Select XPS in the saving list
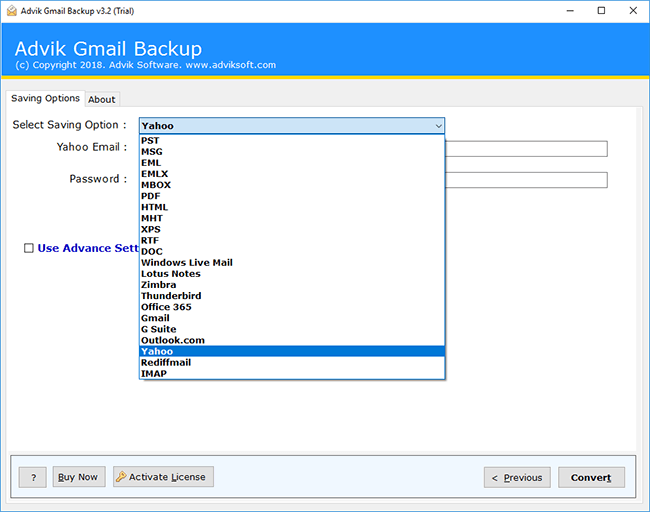The image size is (650, 512). [292, 229]
